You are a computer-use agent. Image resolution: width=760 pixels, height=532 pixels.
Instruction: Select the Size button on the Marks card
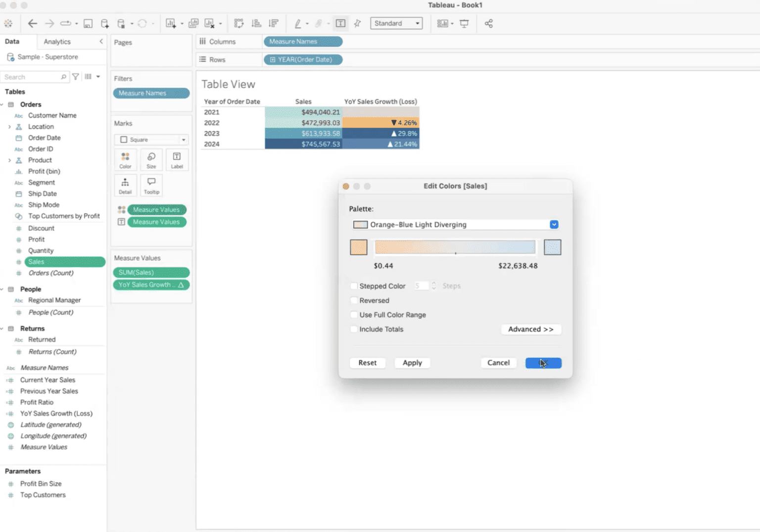(x=151, y=159)
